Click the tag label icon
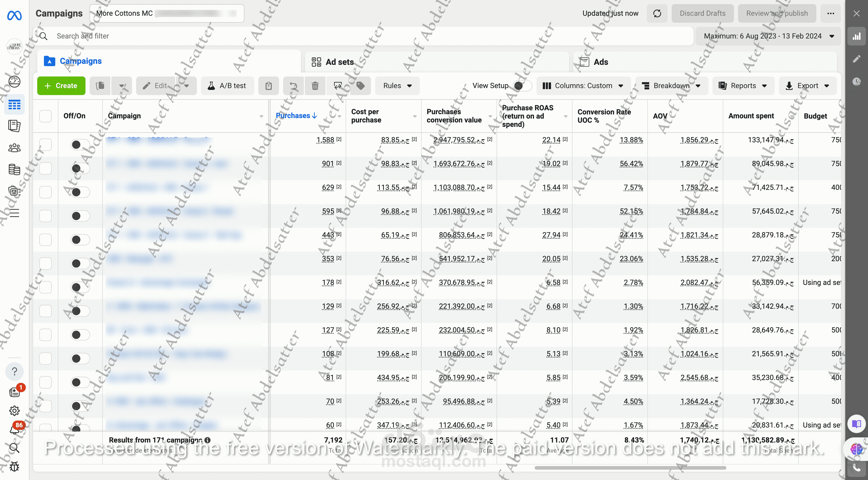The image size is (868, 480). point(360,86)
